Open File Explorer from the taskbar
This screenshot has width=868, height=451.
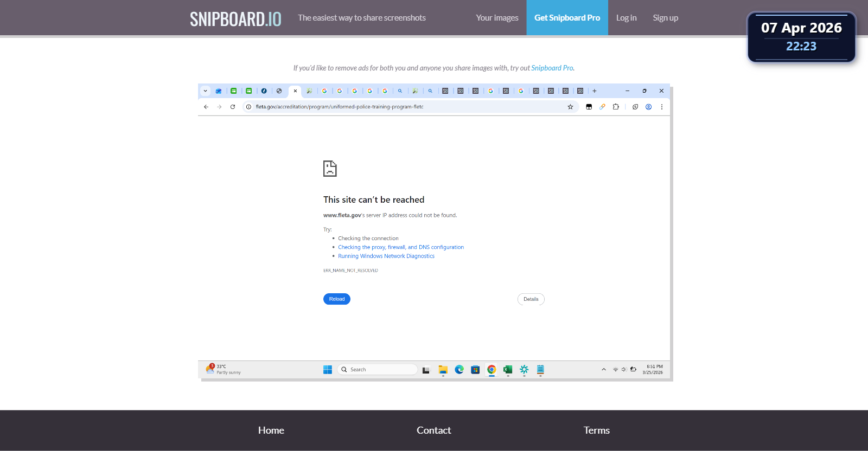(443, 370)
